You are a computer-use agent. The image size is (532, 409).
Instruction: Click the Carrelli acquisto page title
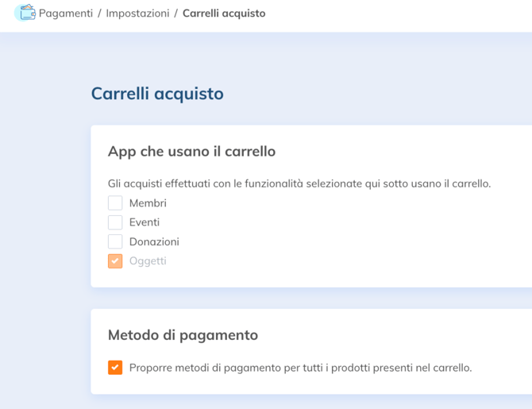[x=157, y=94]
